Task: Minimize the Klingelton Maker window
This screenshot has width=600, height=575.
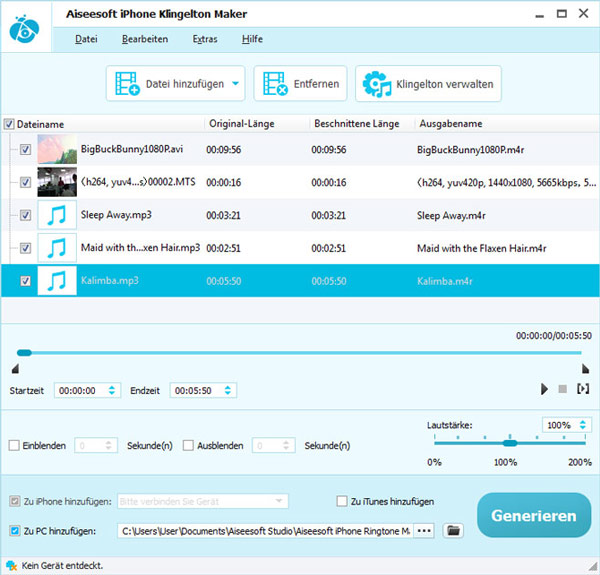Action: [x=540, y=16]
